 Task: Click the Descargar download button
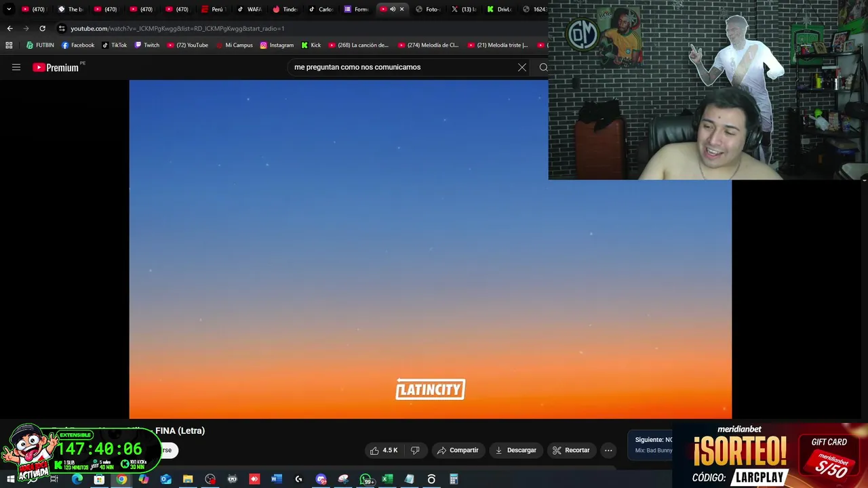coord(515,450)
